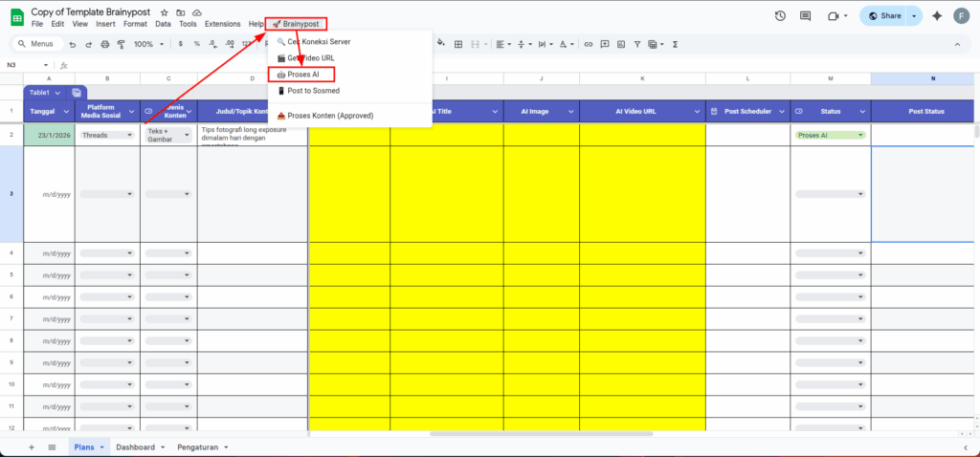Select Proses AI from the Brainypost menu
The width and height of the screenshot is (980, 457).
tap(302, 75)
